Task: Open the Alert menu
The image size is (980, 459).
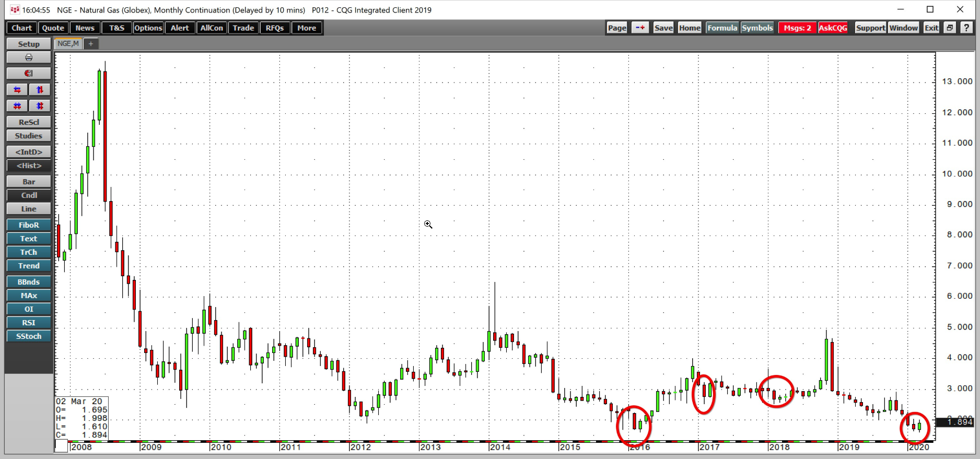Action: (x=180, y=28)
